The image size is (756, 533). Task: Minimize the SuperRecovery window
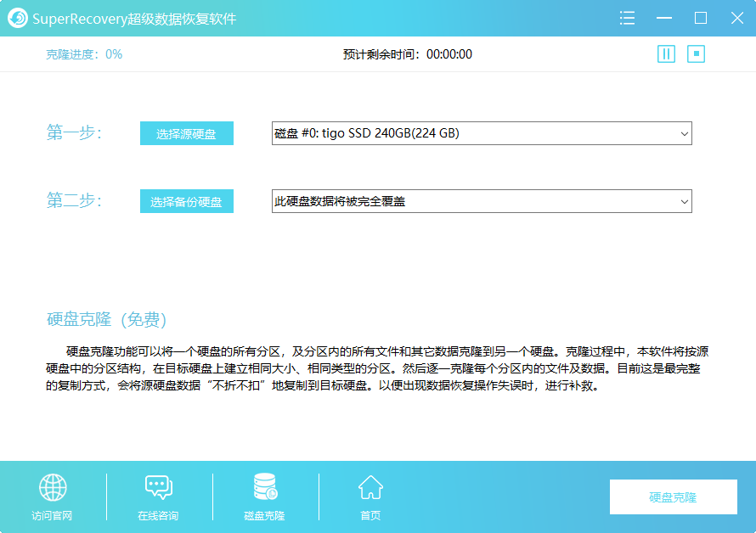(x=664, y=19)
